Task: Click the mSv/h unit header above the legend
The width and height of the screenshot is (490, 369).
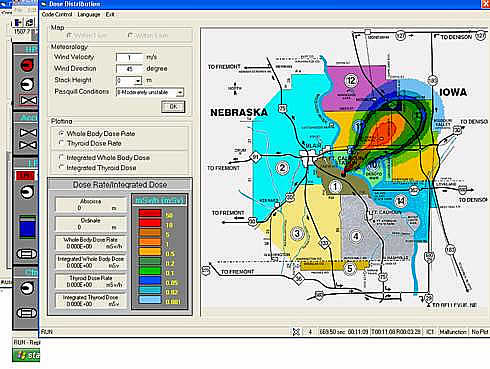Action: pos(160,200)
